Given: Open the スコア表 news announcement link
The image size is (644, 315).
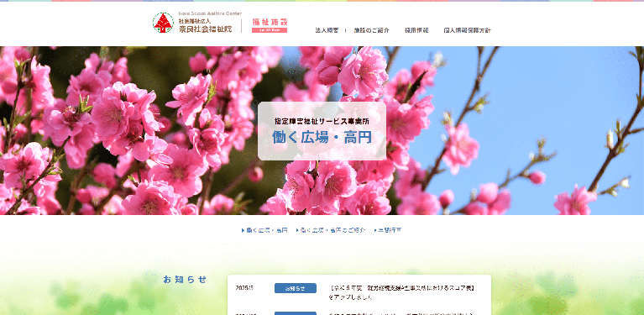Looking at the screenshot, I should tap(401, 292).
